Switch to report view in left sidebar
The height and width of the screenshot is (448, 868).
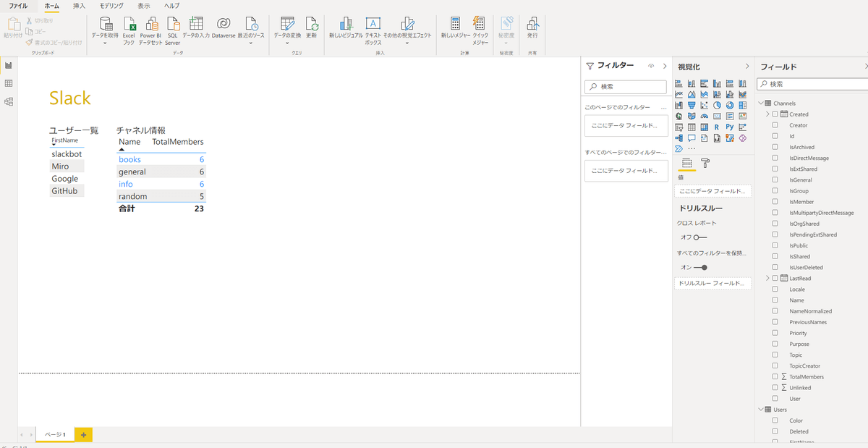click(9, 65)
